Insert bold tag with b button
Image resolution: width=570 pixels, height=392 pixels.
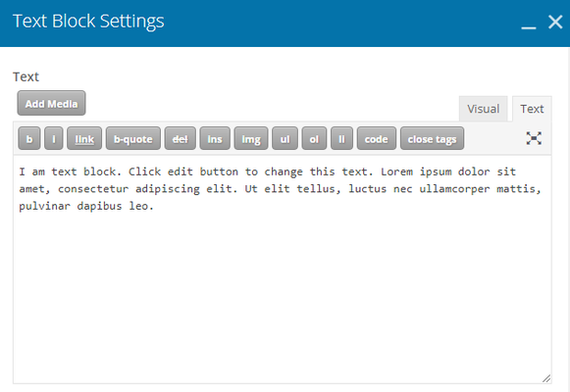[x=29, y=138]
